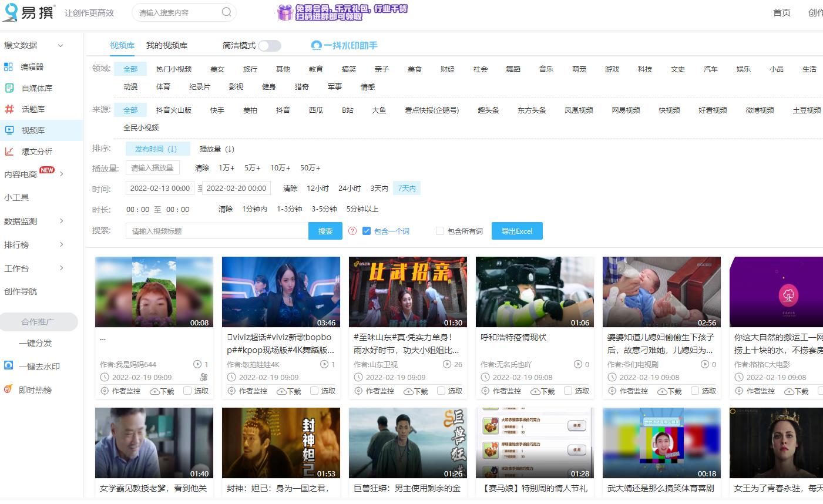Click the 导出Excel export button
The height and width of the screenshot is (504, 823).
tap(516, 231)
